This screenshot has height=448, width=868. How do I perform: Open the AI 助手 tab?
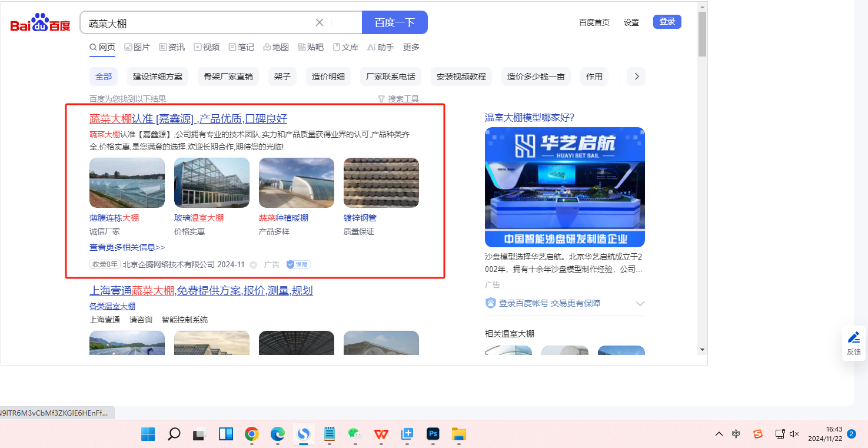(381, 47)
